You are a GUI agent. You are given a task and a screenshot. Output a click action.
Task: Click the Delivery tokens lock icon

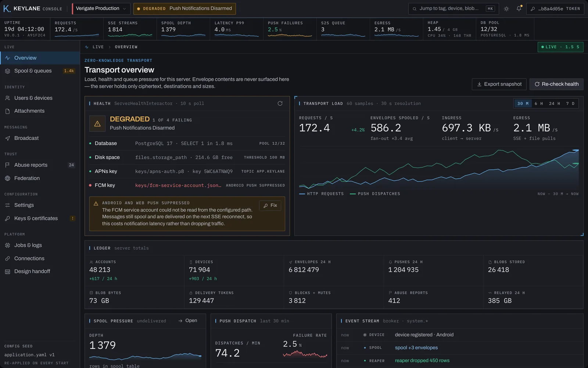(x=191, y=293)
